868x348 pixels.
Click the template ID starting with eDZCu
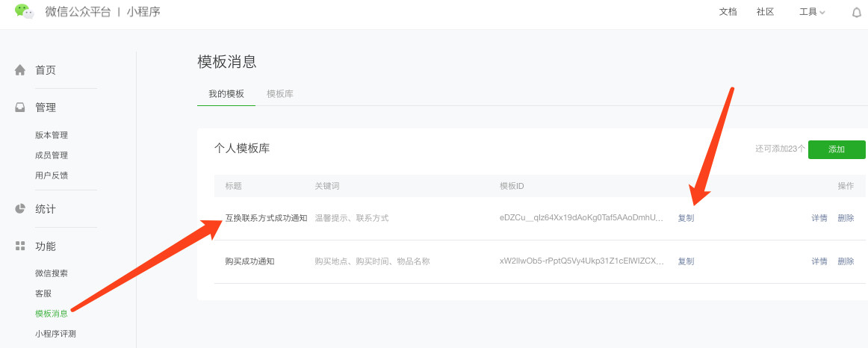pos(581,218)
